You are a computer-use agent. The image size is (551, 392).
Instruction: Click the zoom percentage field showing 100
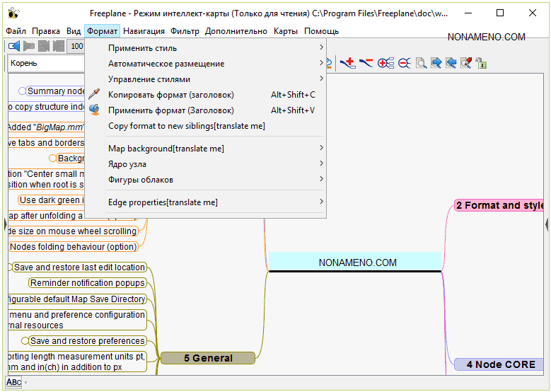point(76,46)
